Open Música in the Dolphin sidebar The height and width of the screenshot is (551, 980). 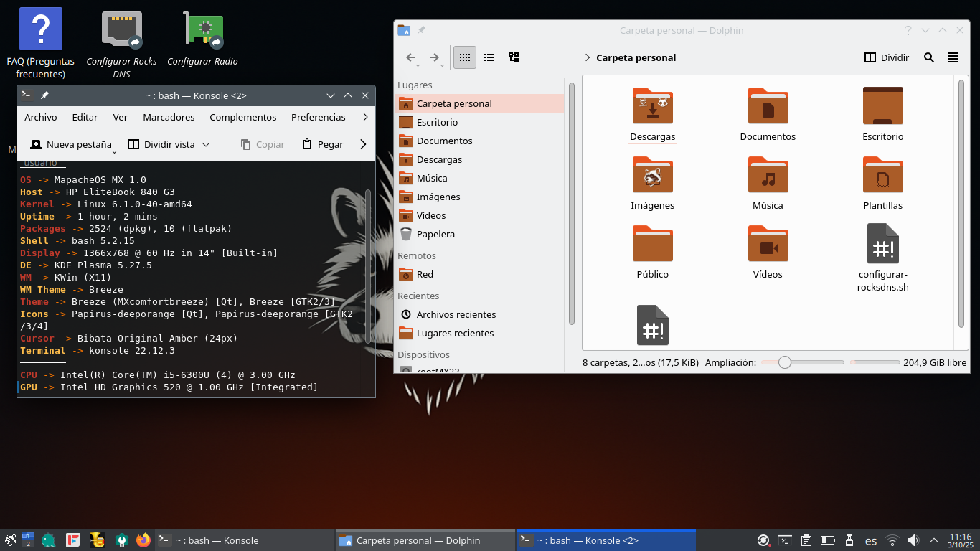[481, 178]
